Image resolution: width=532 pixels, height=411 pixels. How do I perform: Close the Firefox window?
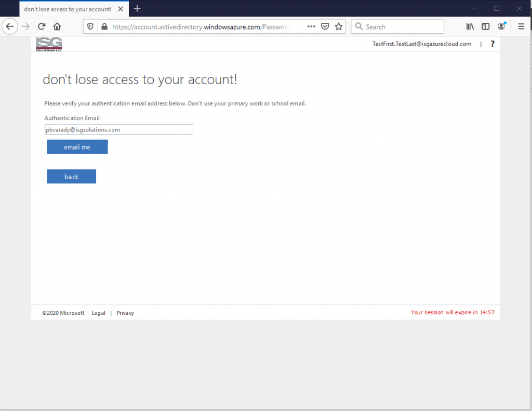point(519,8)
